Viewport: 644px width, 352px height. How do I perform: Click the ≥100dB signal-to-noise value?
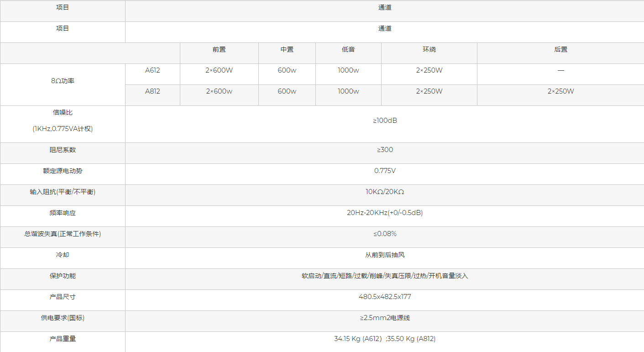[x=385, y=121]
